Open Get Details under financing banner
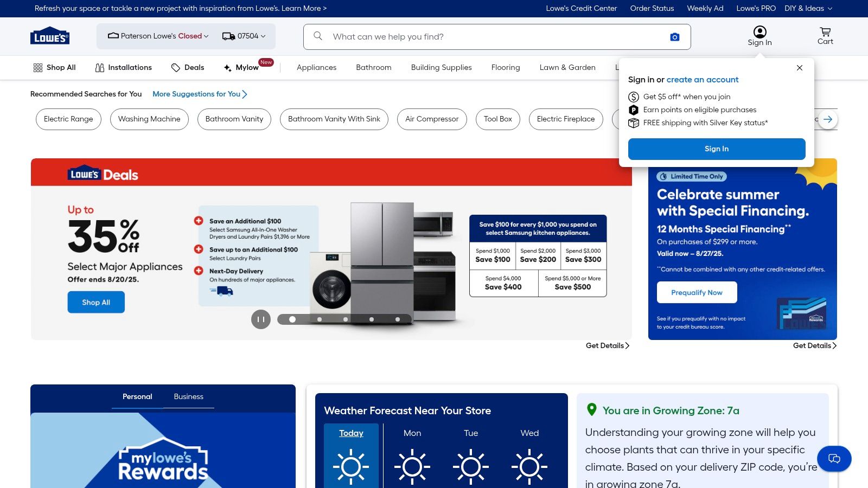 [x=815, y=345]
